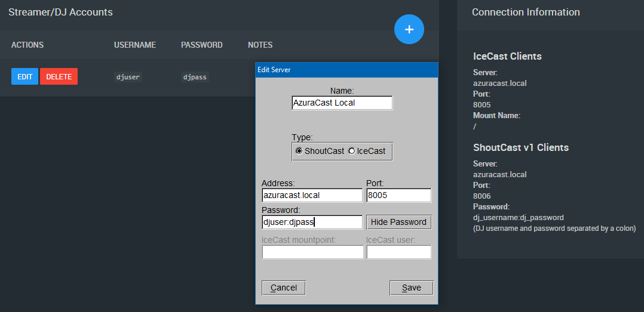Cancel the Edit Server dialog
Viewport: 644px width, 312px height.
[x=283, y=288]
